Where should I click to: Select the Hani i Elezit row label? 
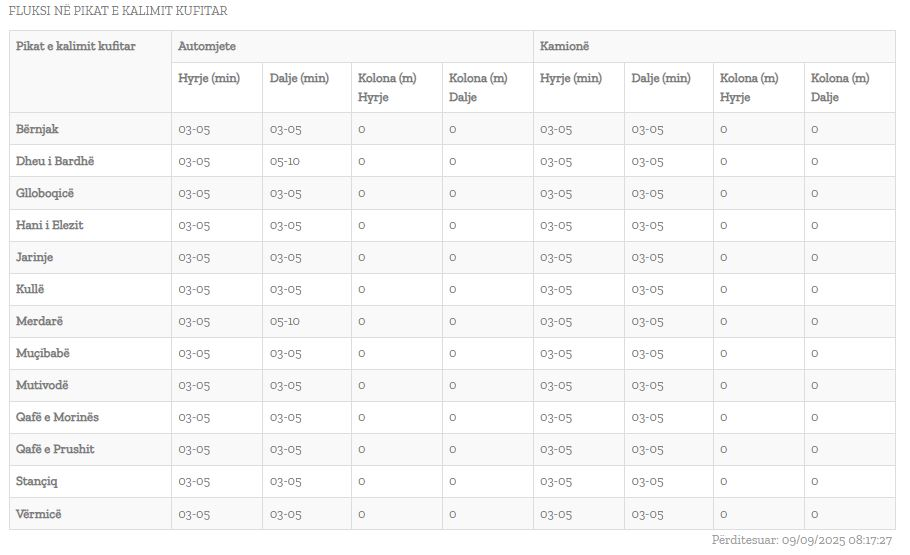point(50,225)
